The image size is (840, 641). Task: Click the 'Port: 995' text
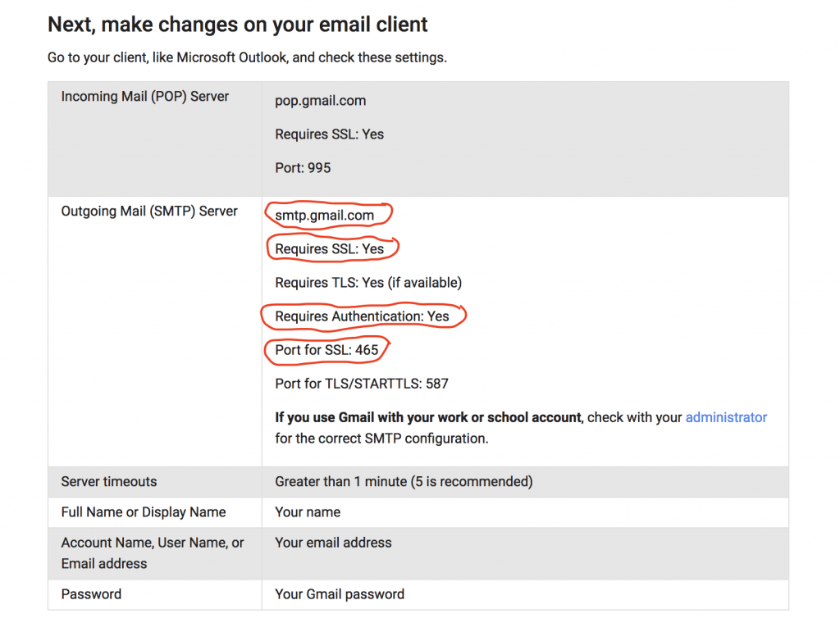click(x=303, y=168)
